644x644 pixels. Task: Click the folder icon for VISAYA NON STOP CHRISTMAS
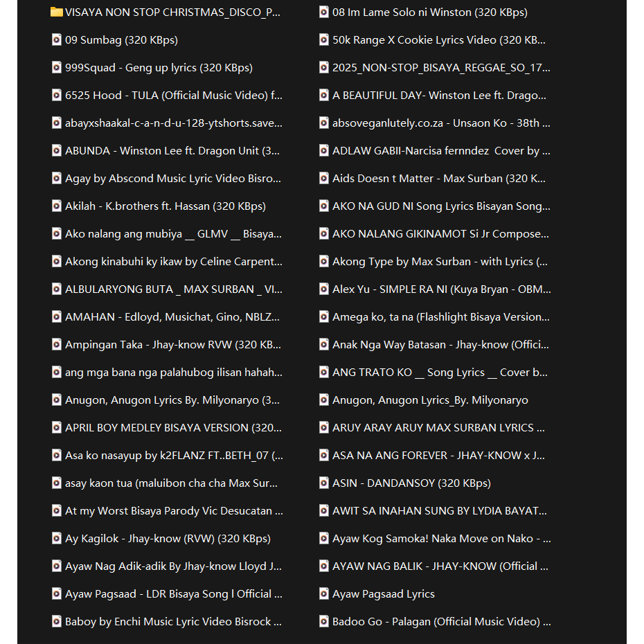(57, 12)
